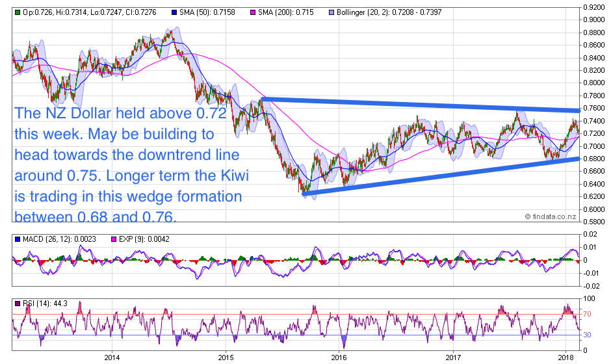Click the purple RSI legend swatch
This screenshot has width=611, height=364.
click(x=17, y=304)
